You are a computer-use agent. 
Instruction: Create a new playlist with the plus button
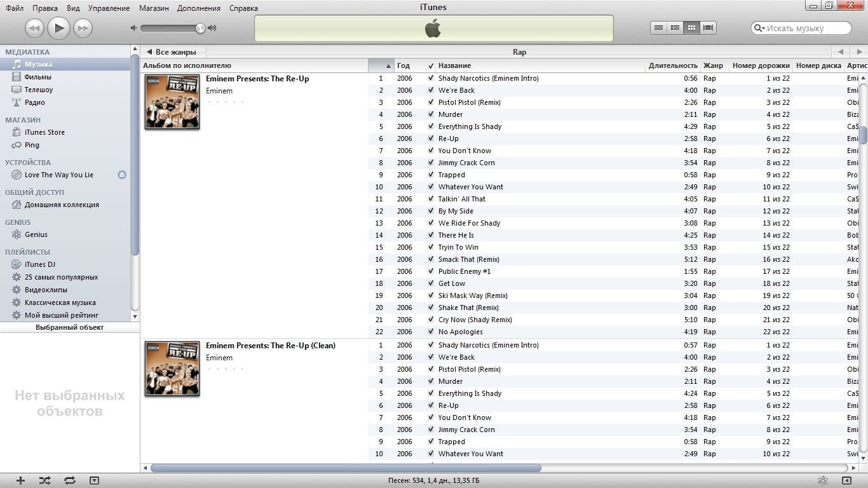click(20, 481)
